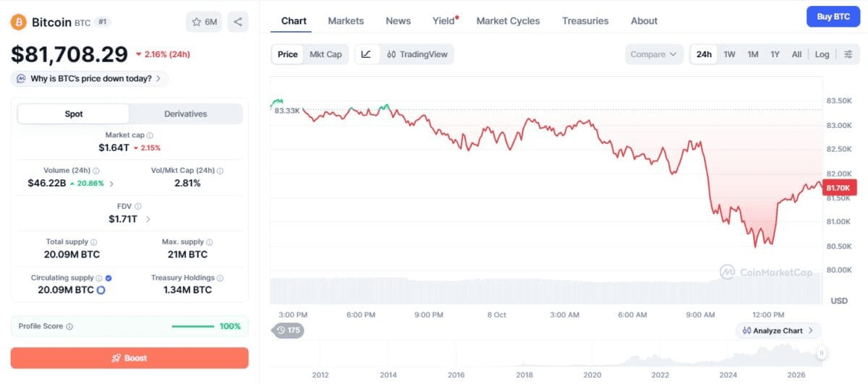The width and height of the screenshot is (868, 384).
Task: Click the $81,708.29 price text
Action: pos(69,54)
